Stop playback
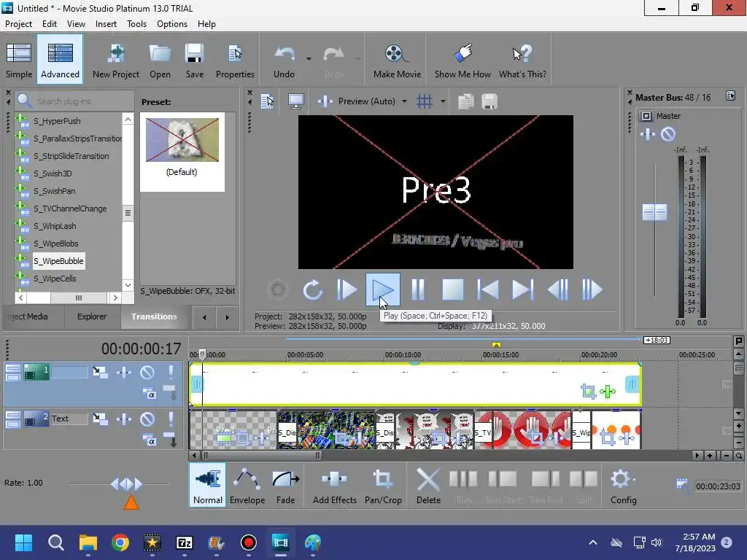Image resolution: width=747 pixels, height=560 pixels. [x=452, y=289]
